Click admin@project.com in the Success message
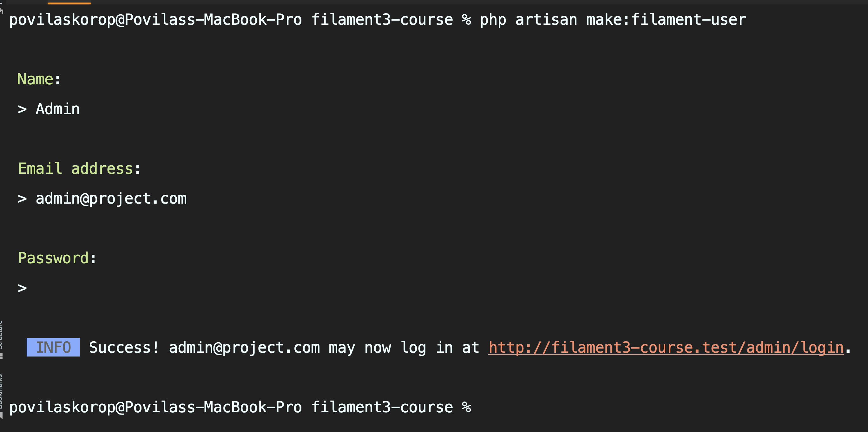Viewport: 868px width, 432px height. click(x=244, y=347)
